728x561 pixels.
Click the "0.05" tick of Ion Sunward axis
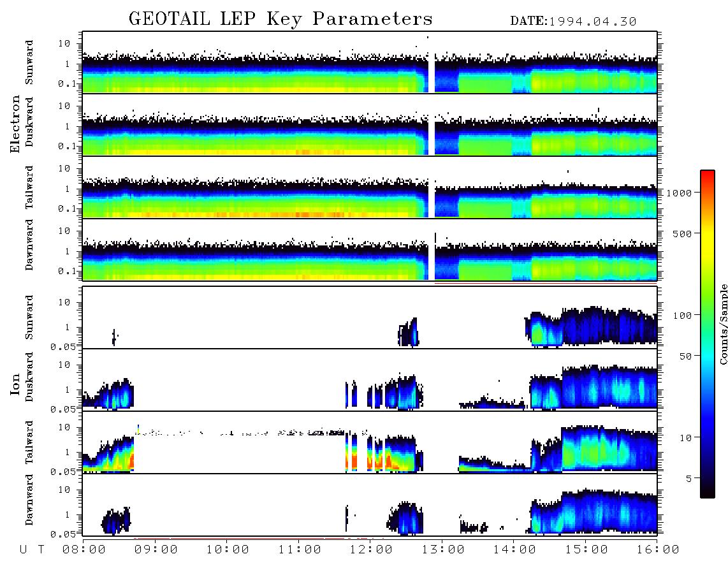click(x=62, y=347)
